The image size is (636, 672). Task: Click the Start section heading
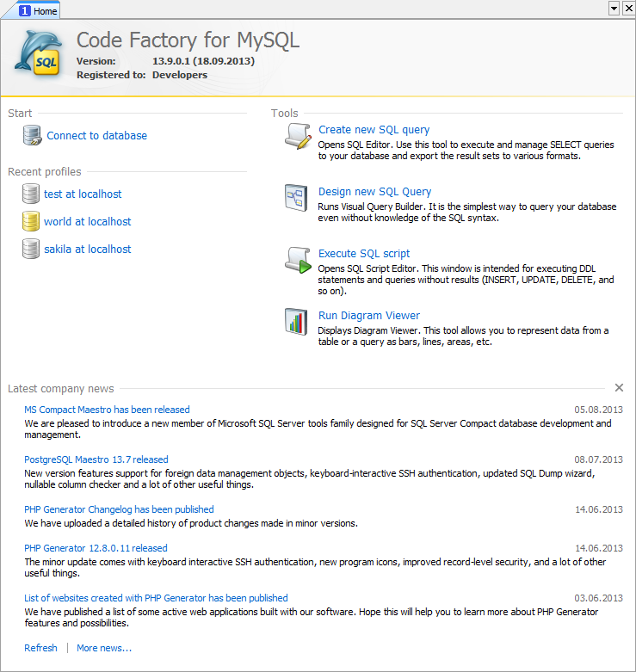[x=20, y=113]
